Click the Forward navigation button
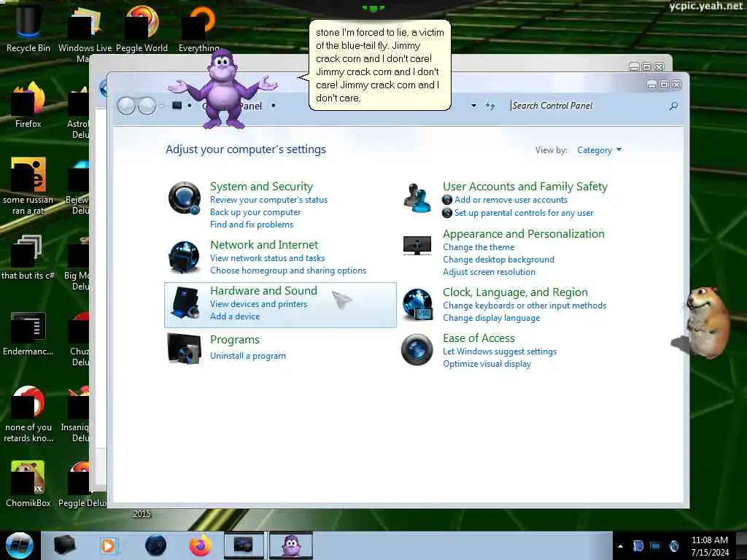The width and height of the screenshot is (747, 560). [x=147, y=106]
